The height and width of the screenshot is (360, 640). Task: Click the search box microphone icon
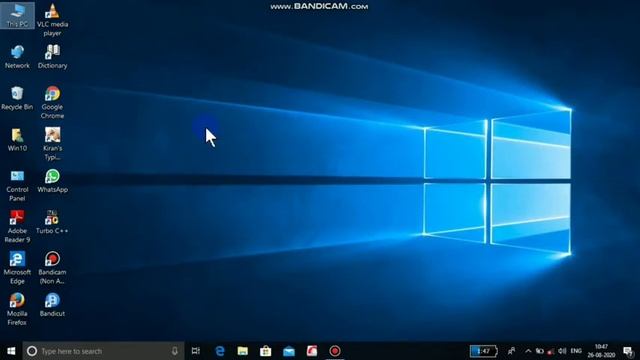point(175,351)
